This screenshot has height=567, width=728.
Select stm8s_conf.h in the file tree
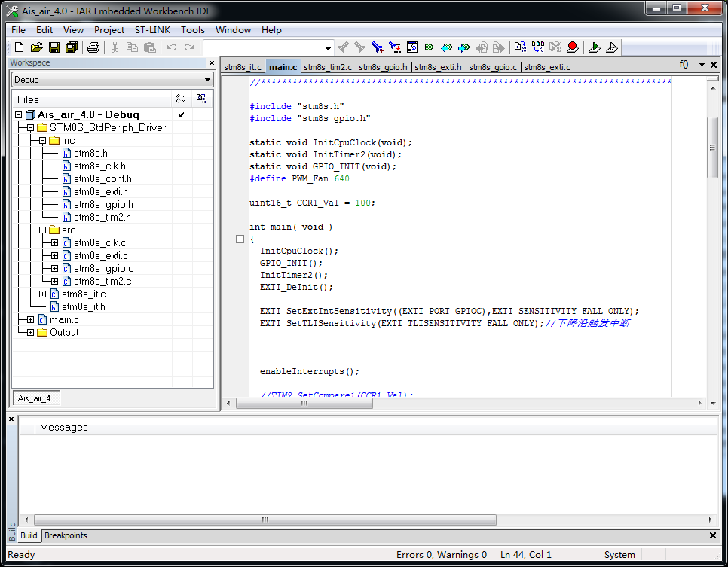(102, 179)
